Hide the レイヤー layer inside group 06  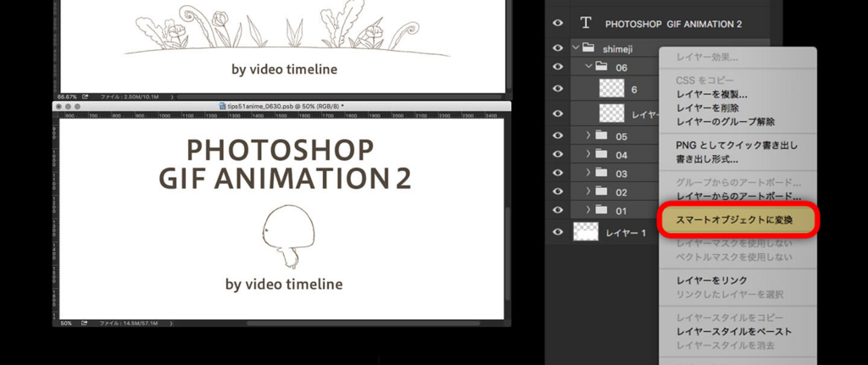[x=558, y=113]
